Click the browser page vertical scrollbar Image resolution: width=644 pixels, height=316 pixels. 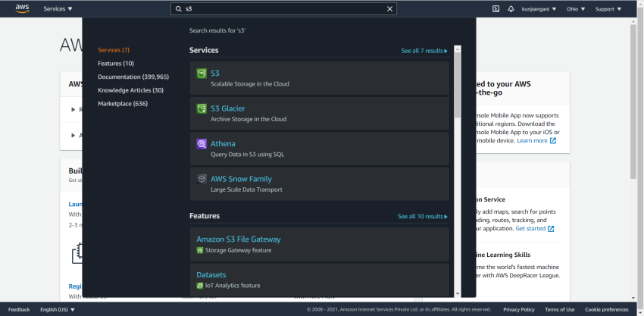633,102
